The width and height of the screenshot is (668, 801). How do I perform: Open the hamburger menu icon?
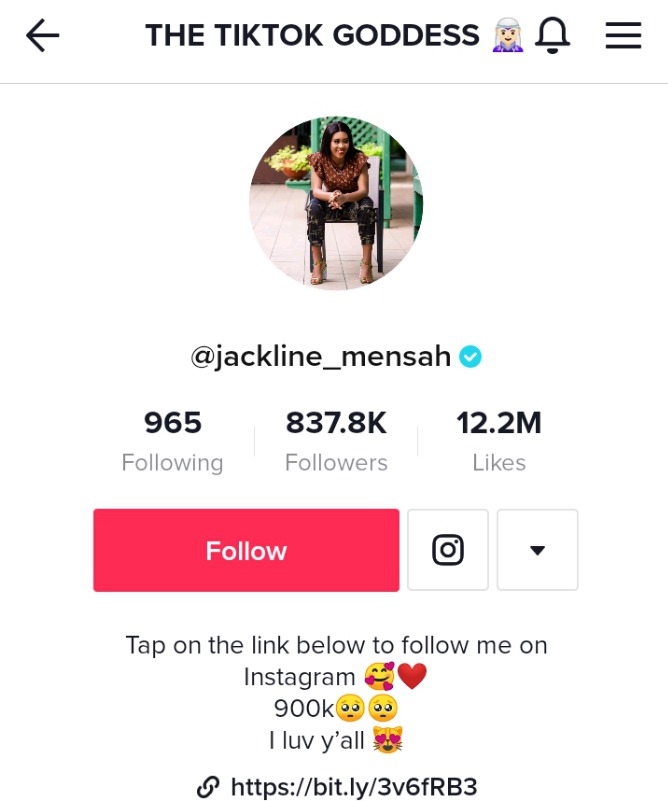624,35
